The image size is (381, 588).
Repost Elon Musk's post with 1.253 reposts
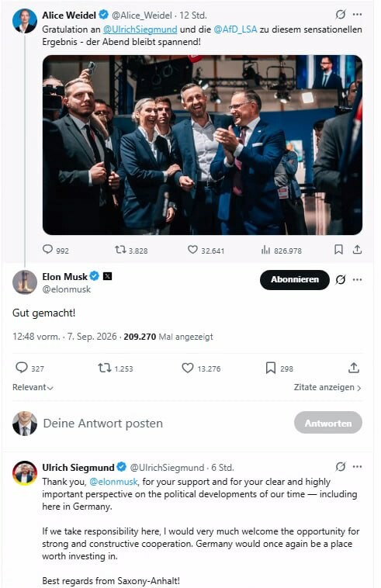(105, 368)
